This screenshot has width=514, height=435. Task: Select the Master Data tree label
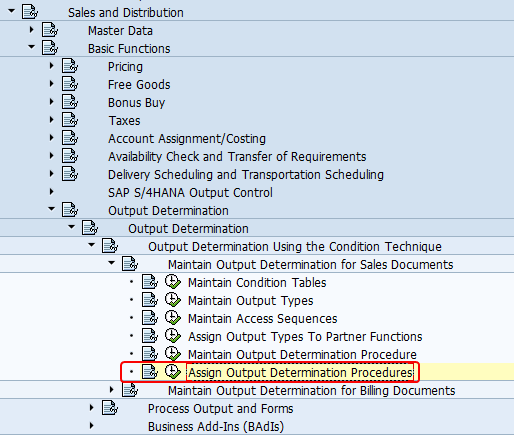(x=120, y=31)
